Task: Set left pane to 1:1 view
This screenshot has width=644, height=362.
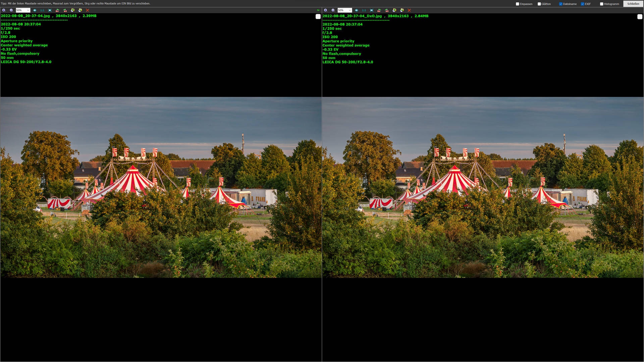Action: (x=42, y=10)
